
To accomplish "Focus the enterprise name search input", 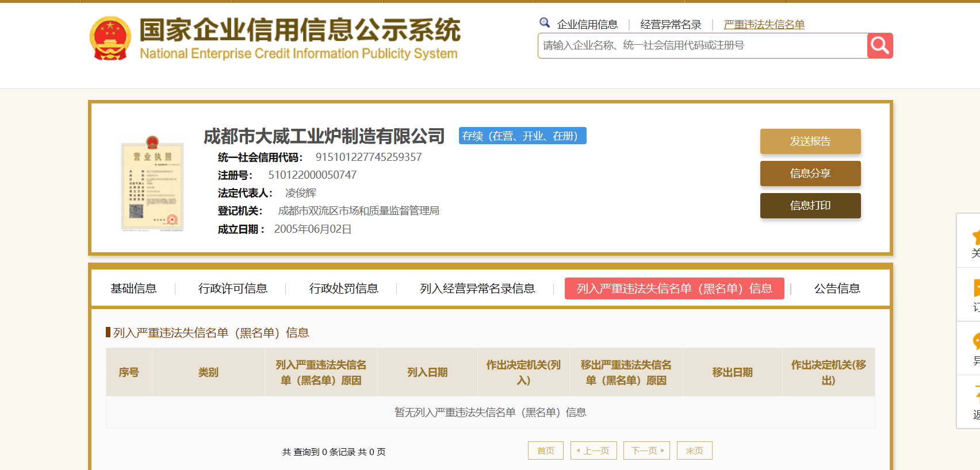I will click(x=702, y=45).
